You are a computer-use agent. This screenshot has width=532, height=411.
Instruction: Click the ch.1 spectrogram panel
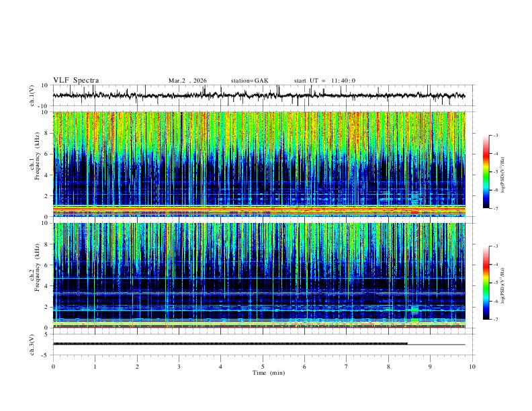point(259,164)
